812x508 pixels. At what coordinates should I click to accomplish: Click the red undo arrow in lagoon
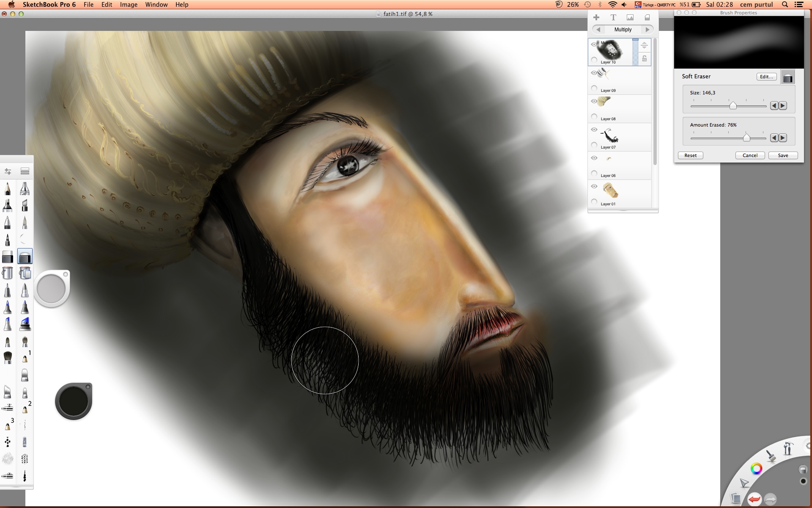[x=754, y=500]
